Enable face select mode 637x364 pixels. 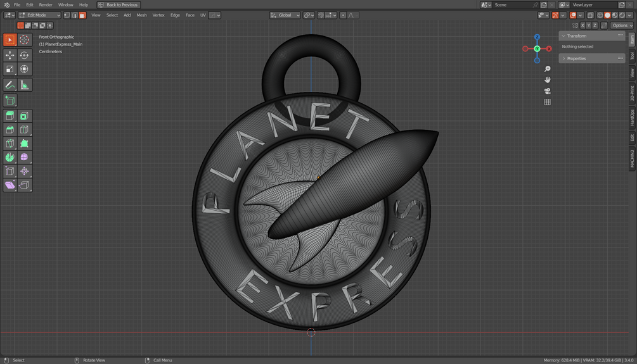82,15
